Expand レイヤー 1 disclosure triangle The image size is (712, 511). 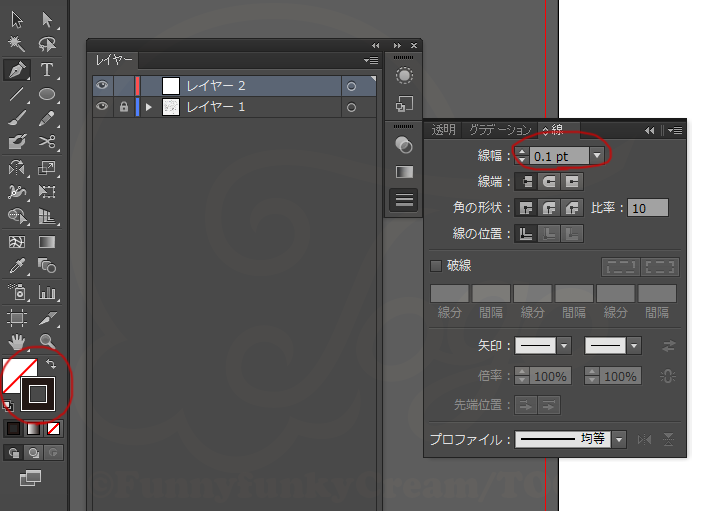click(x=148, y=108)
